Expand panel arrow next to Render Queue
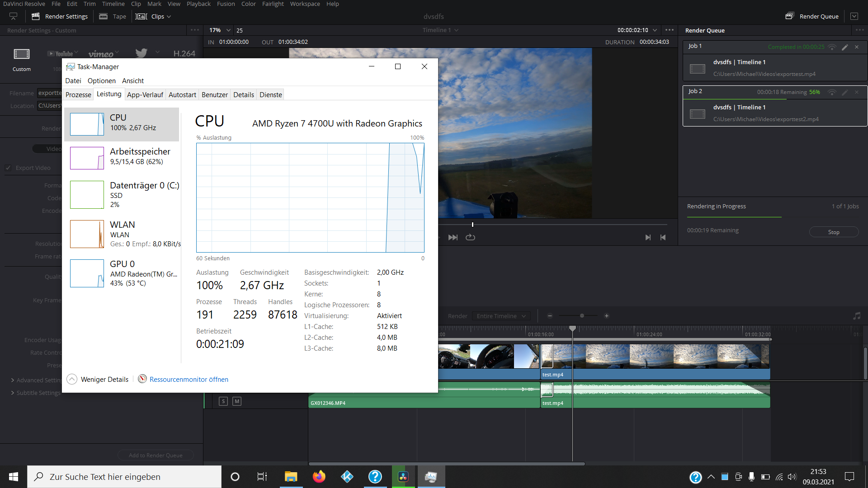This screenshot has width=868, height=488. [854, 16]
